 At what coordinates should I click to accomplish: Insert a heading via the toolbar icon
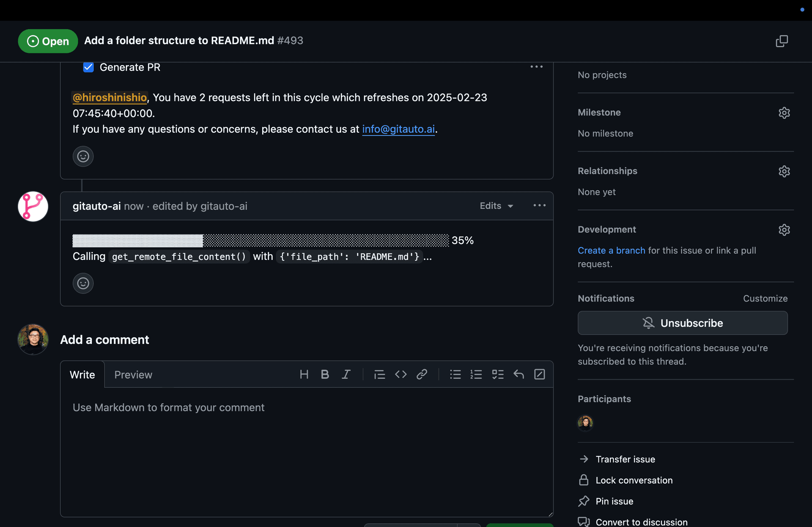click(x=304, y=374)
